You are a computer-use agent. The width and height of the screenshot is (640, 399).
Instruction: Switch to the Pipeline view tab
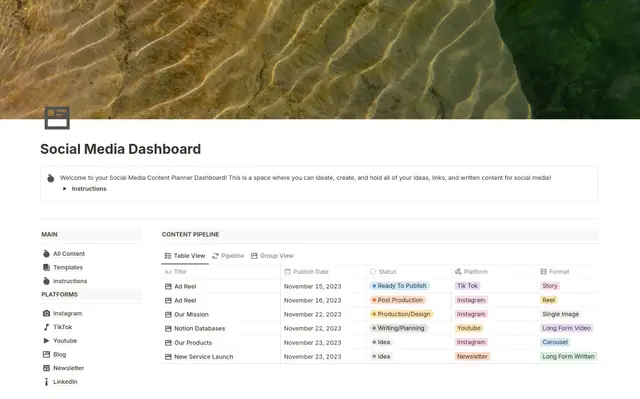228,256
